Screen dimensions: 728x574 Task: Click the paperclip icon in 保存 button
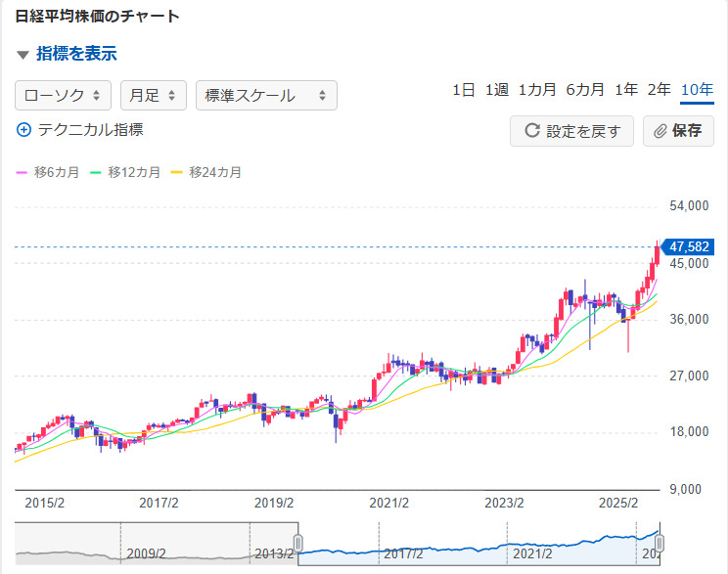pyautogui.click(x=660, y=131)
